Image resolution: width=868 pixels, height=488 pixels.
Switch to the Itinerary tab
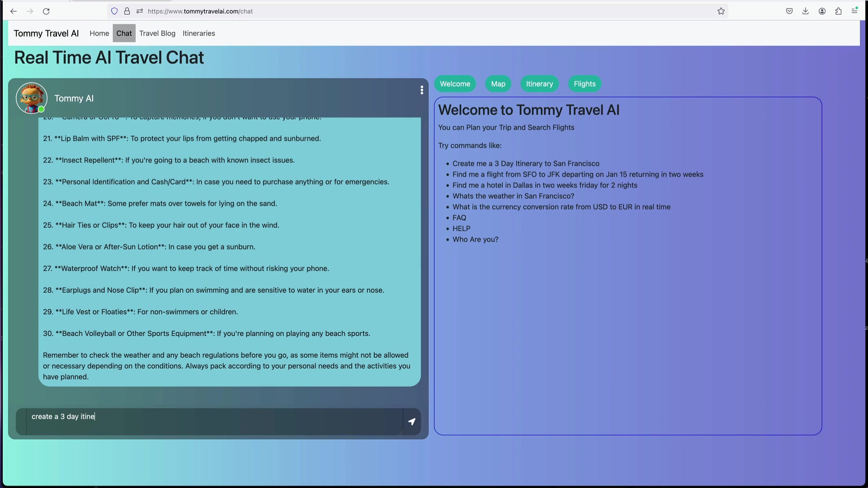pos(539,84)
